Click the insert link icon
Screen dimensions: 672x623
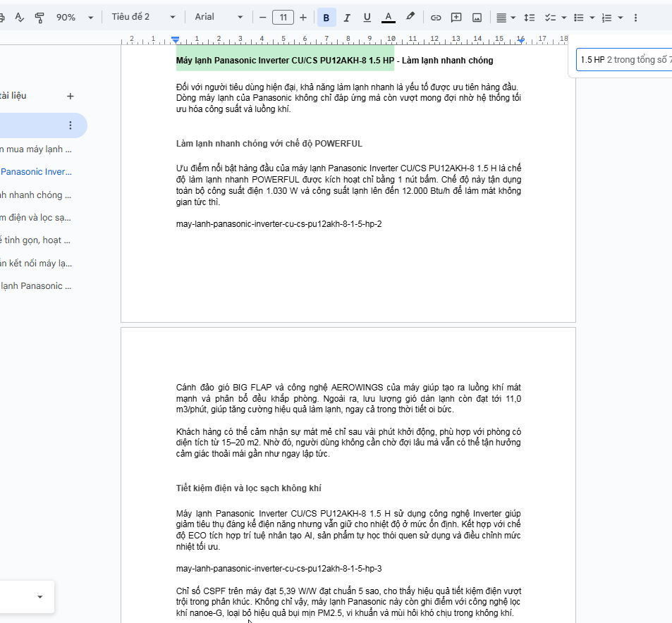tap(436, 18)
